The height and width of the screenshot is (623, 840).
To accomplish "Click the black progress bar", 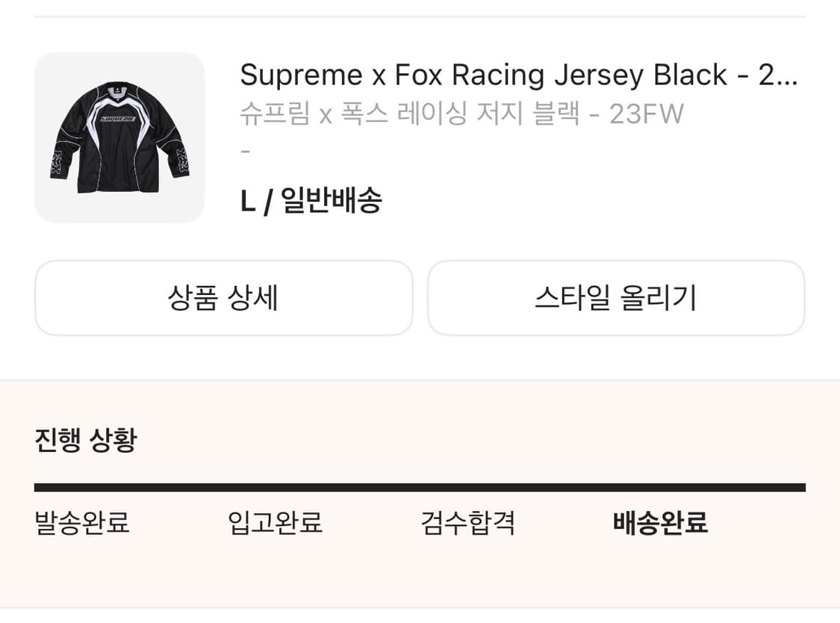I will pyautogui.click(x=420, y=487).
